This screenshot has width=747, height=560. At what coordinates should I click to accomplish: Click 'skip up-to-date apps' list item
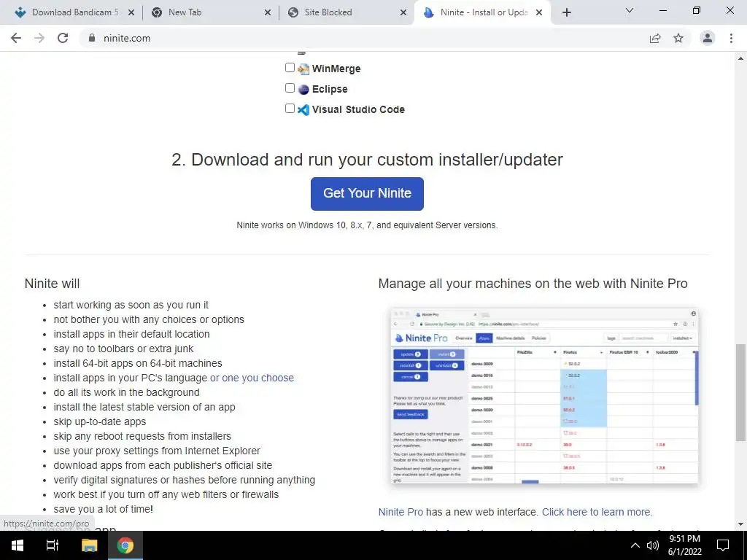tap(99, 421)
